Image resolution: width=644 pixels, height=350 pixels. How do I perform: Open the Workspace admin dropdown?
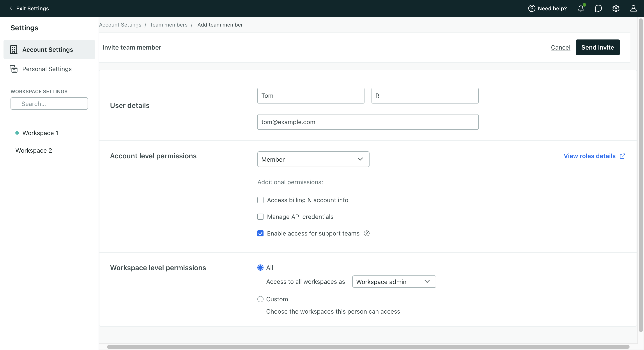click(394, 282)
